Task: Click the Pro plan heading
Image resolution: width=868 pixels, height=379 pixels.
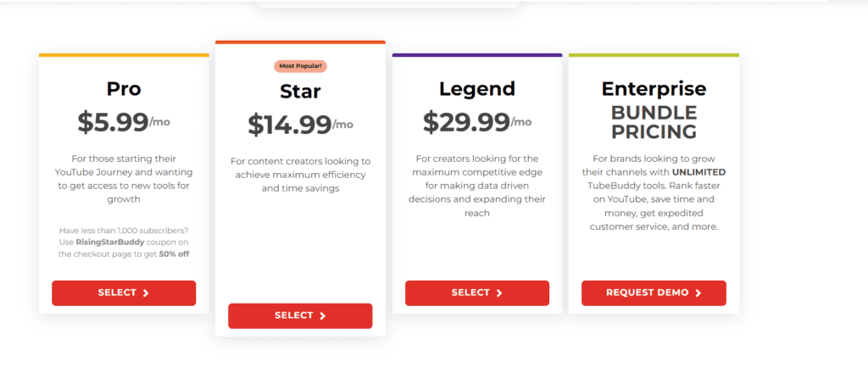Action: [124, 88]
